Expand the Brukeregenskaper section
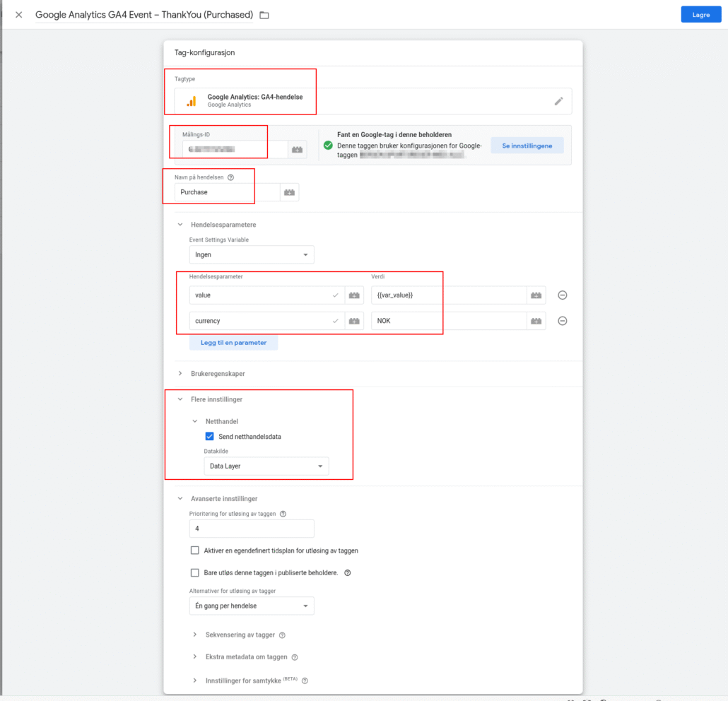728x701 pixels. click(218, 373)
